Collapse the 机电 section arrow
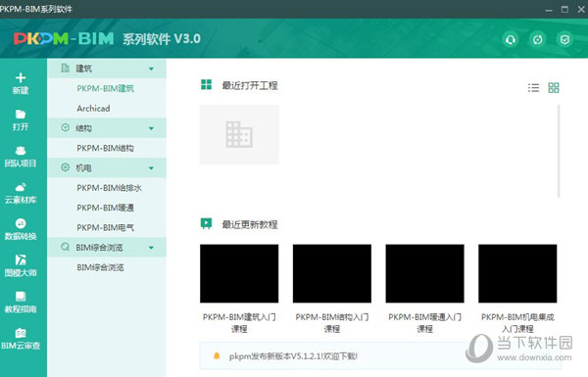This screenshot has height=377, width=588. point(151,167)
